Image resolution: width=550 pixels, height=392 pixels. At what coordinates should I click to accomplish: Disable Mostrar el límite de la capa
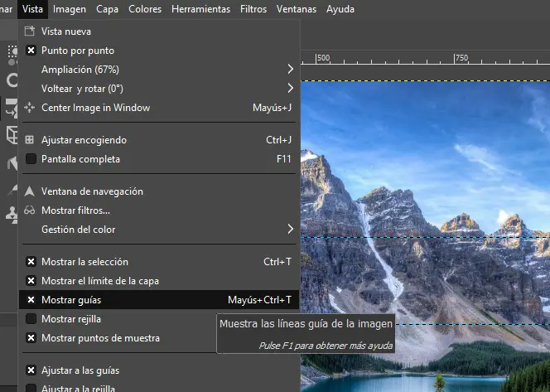coord(31,281)
